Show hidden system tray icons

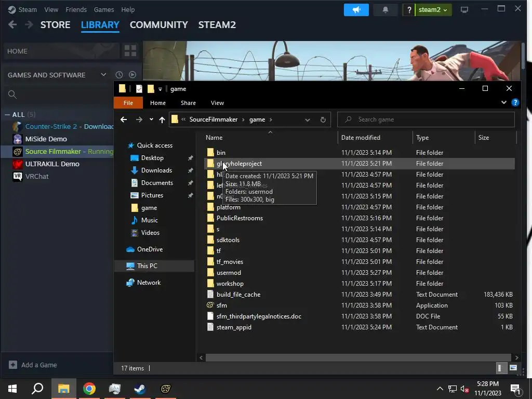440,389
